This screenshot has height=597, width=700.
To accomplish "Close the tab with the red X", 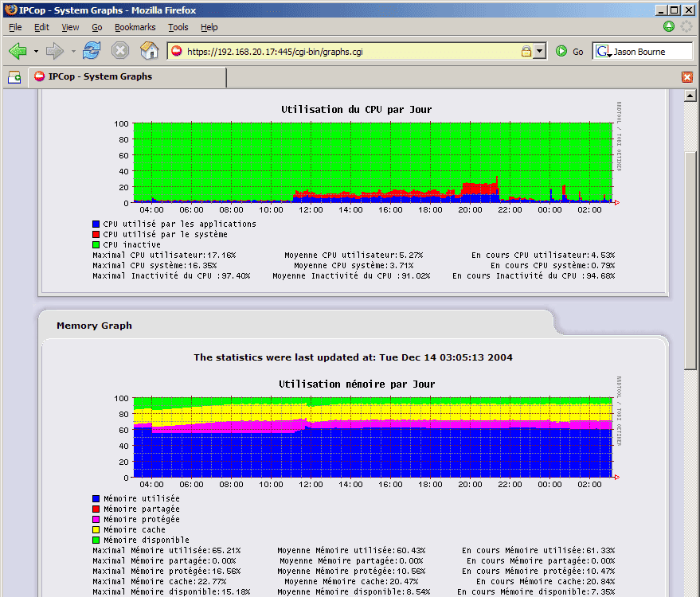I will pyautogui.click(x=687, y=77).
